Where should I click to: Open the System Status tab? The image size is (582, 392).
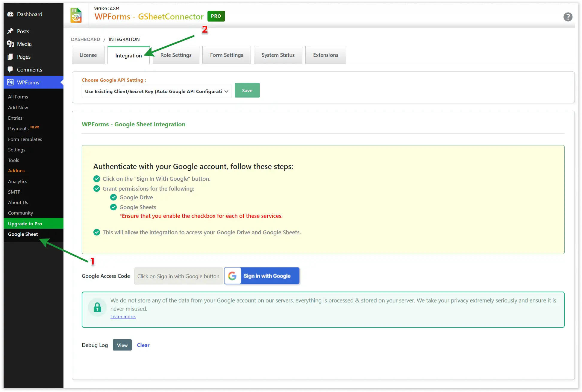pos(278,55)
